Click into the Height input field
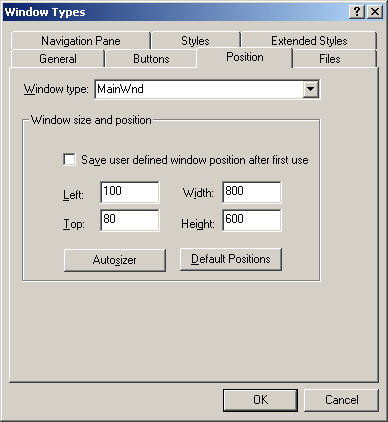The width and height of the screenshot is (388, 422). tap(252, 220)
